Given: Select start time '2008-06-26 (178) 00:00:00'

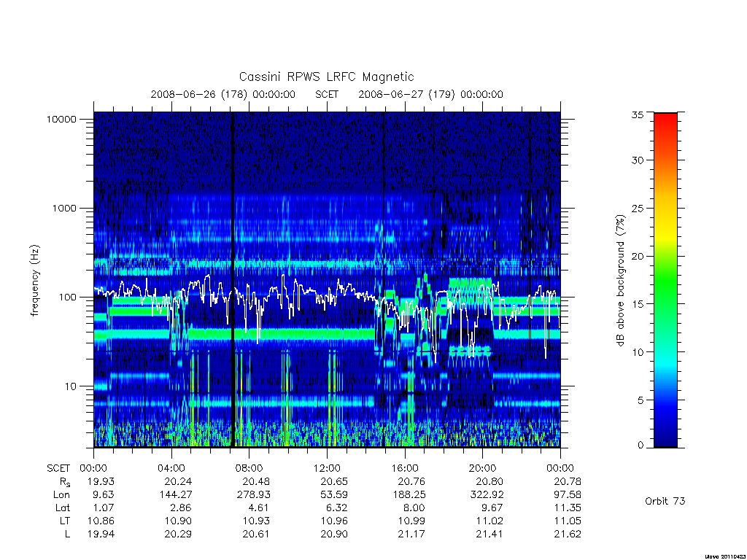Looking at the screenshot, I should 223,94.
